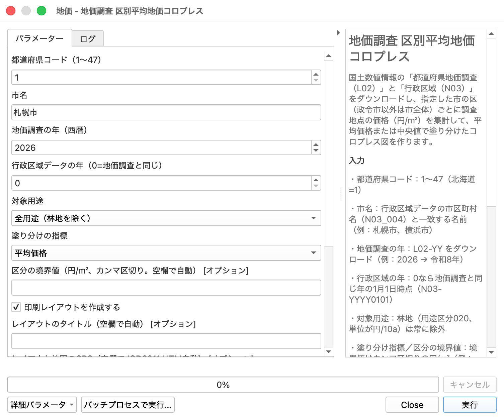Image resolution: width=504 pixels, height=420 pixels.
Task: Click the 区分の境界値 input field
Action: click(x=166, y=288)
